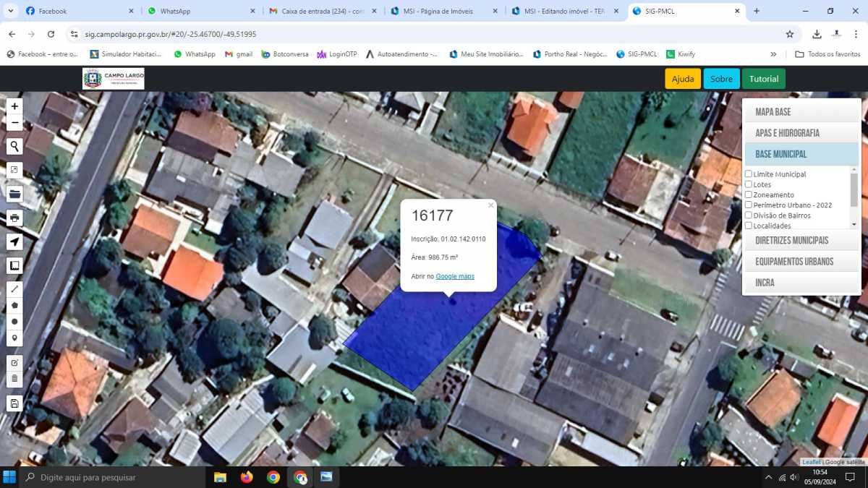The width and height of the screenshot is (868, 488).
Task: Activate the delete layers trash tool
Action: point(14,379)
